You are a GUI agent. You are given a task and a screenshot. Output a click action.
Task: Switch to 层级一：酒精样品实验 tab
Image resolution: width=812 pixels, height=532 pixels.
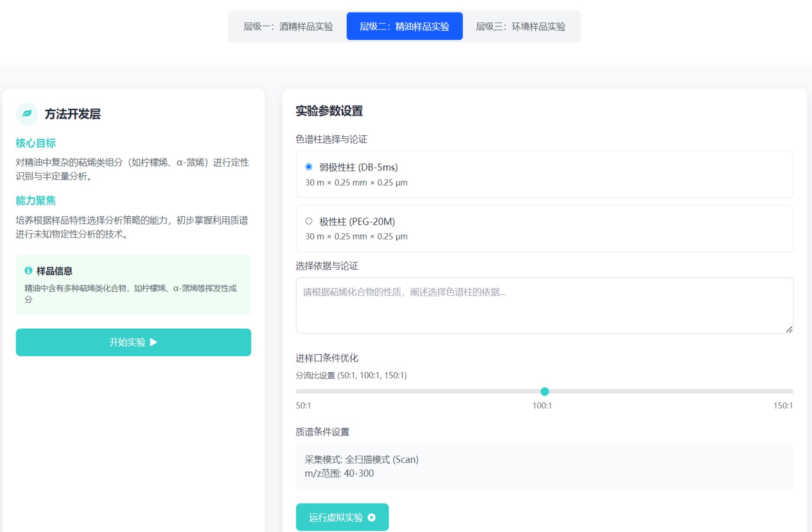pos(288,26)
